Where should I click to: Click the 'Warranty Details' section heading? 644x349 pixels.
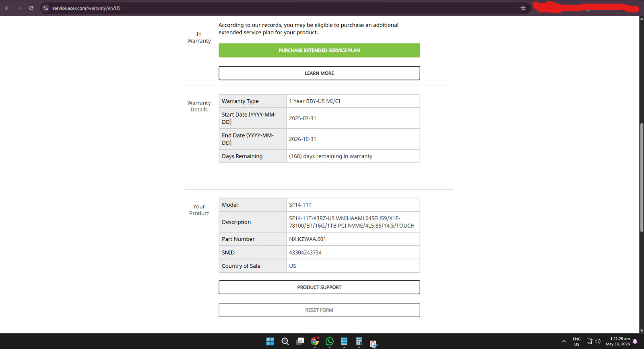[199, 106]
